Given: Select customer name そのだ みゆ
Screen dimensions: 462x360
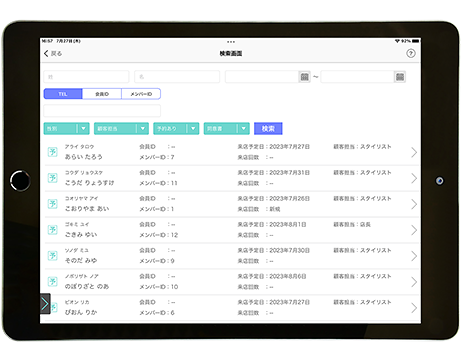Looking at the screenshot, I should pos(81,260).
